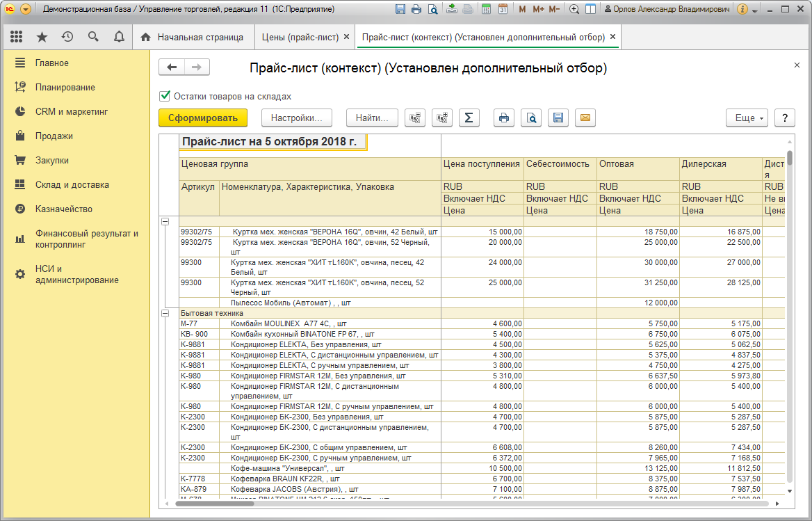Open 'CRM и маркетинг' section
This screenshot has width=812, height=521.
[72, 112]
